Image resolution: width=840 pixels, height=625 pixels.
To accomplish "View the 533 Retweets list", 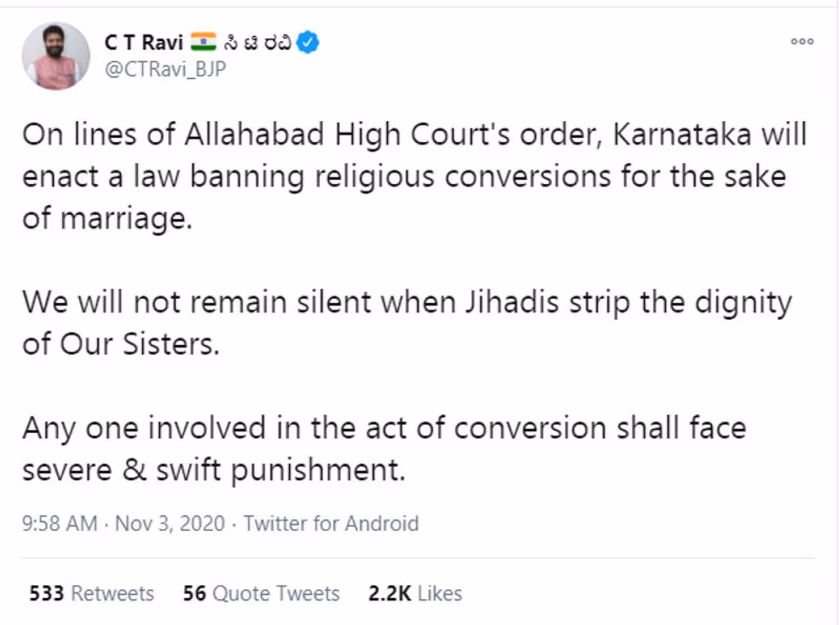I will click(92, 593).
